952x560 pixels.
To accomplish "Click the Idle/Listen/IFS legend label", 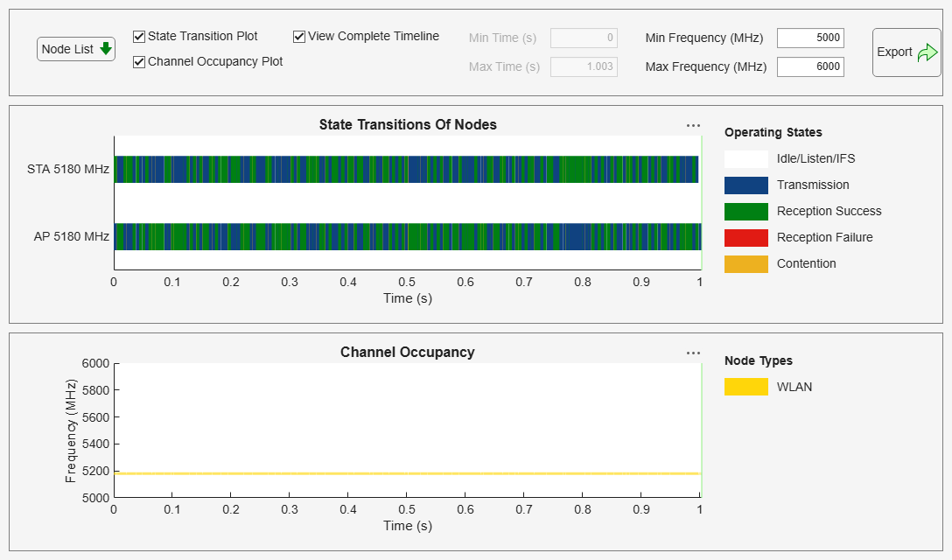I will (x=816, y=159).
